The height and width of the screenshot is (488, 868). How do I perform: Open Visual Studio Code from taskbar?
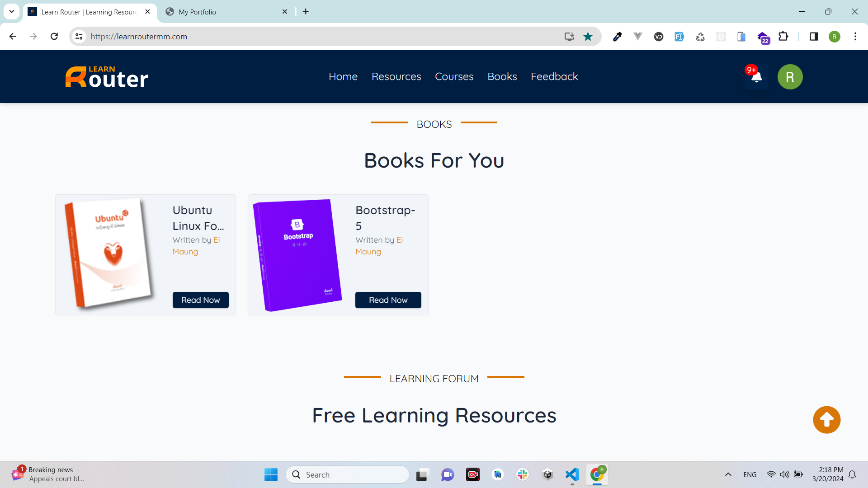point(572,474)
